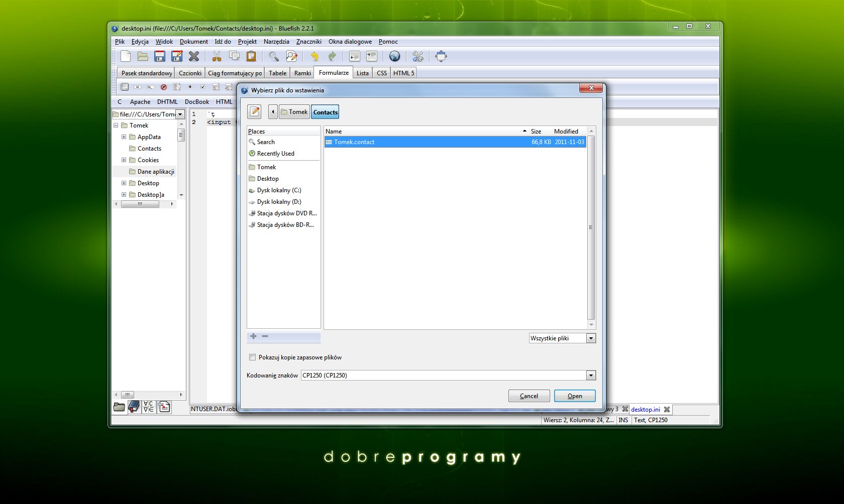Click the Radio button insert icon
The width and height of the screenshot is (844, 504).
pyautogui.click(x=190, y=87)
